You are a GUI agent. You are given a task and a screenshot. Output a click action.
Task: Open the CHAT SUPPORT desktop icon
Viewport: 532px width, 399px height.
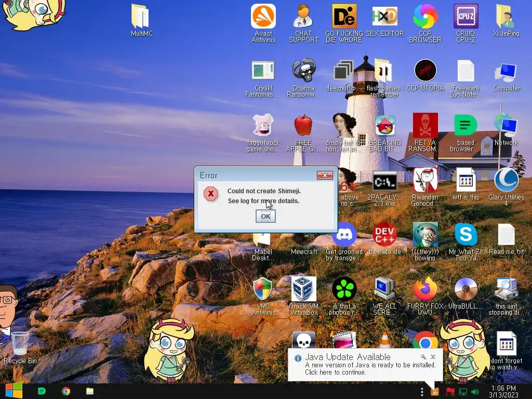[303, 23]
